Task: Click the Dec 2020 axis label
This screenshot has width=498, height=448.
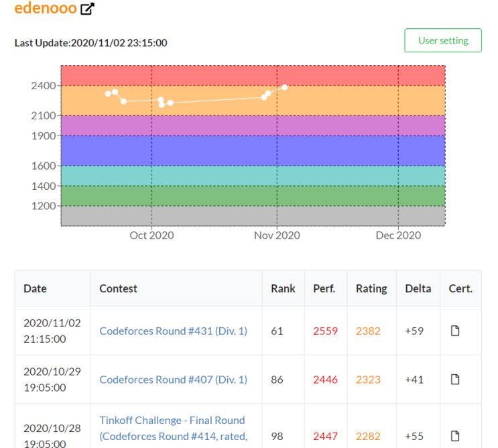Action: 398,235
